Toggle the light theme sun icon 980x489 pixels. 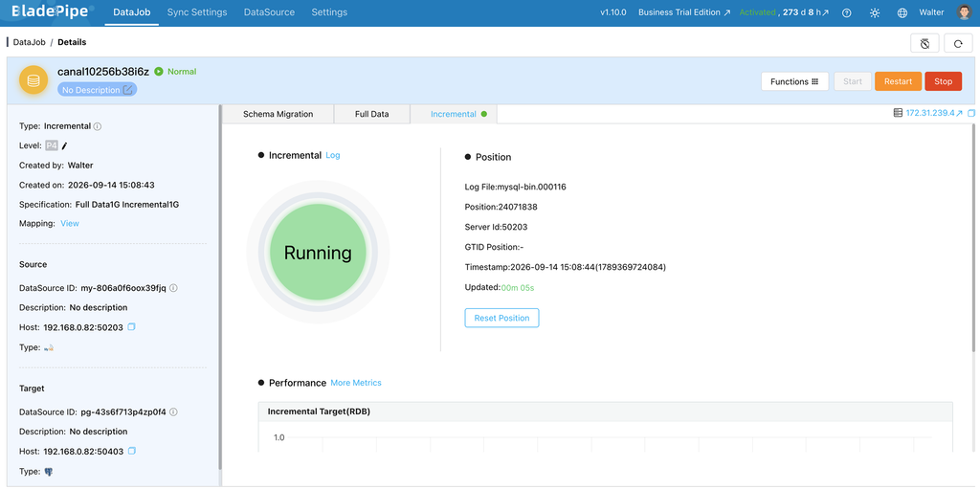pyautogui.click(x=875, y=12)
